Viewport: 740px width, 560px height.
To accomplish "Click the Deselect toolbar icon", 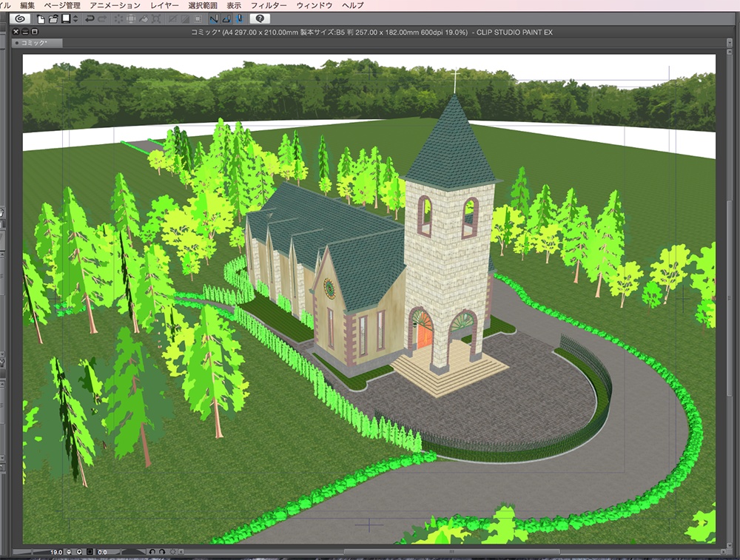I will coord(172,19).
